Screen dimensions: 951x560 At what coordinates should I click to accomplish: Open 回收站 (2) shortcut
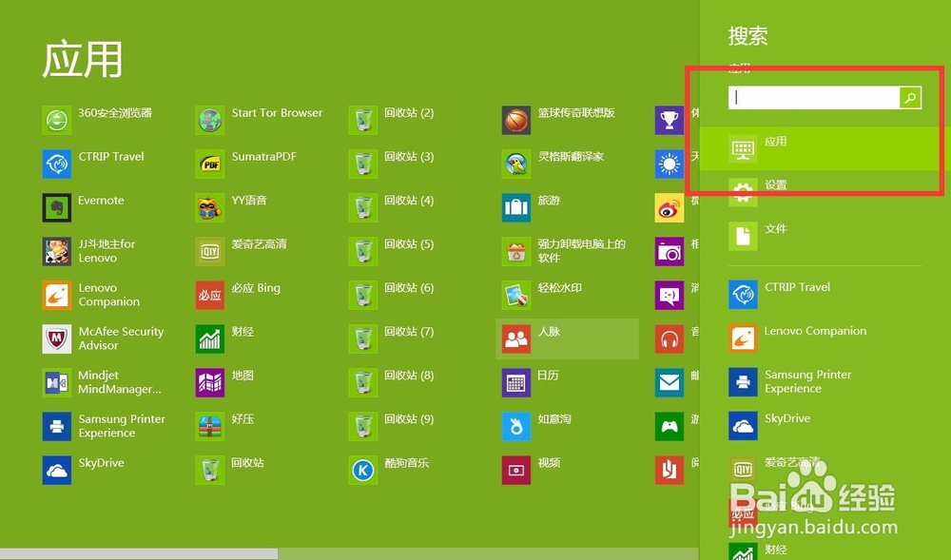pyautogui.click(x=391, y=120)
